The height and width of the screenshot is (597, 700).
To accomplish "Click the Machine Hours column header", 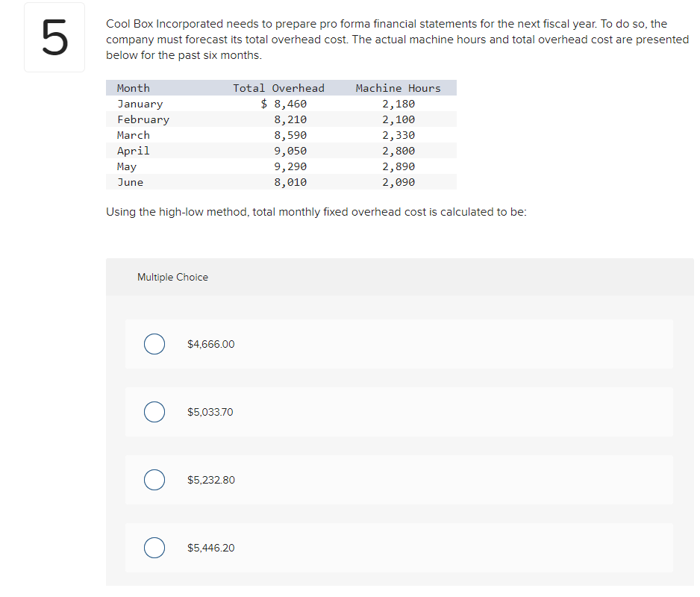I will 399,88.
